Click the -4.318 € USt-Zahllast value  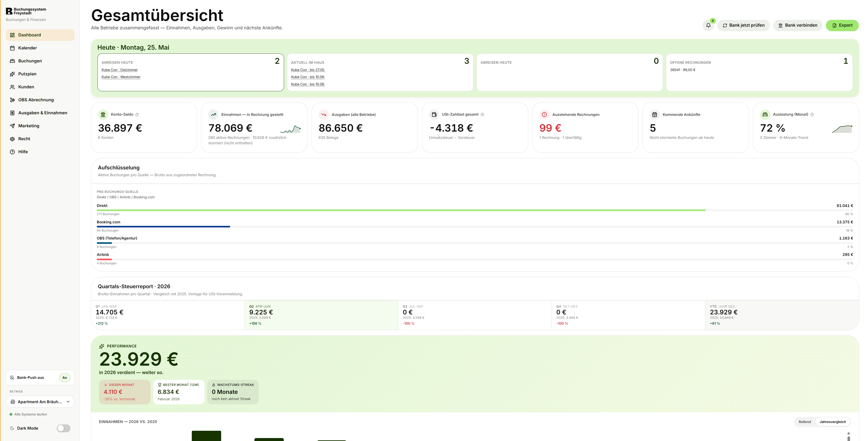[451, 128]
